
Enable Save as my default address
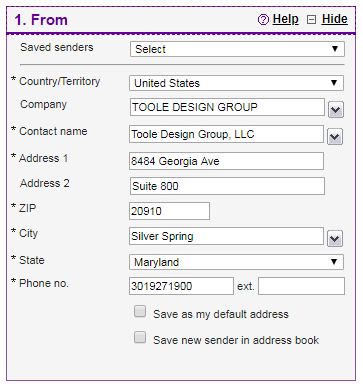tap(140, 311)
